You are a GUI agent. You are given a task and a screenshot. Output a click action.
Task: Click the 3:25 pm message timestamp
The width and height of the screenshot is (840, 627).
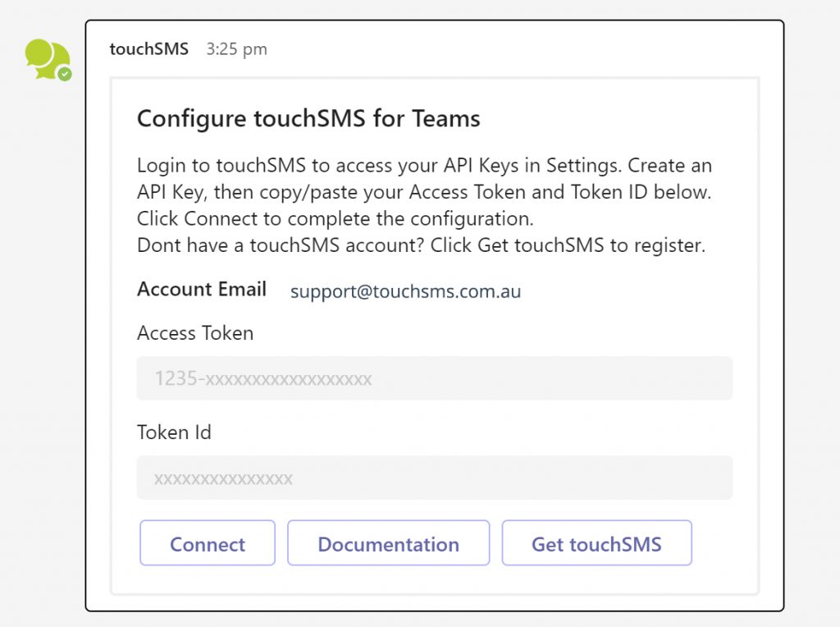[236, 49]
